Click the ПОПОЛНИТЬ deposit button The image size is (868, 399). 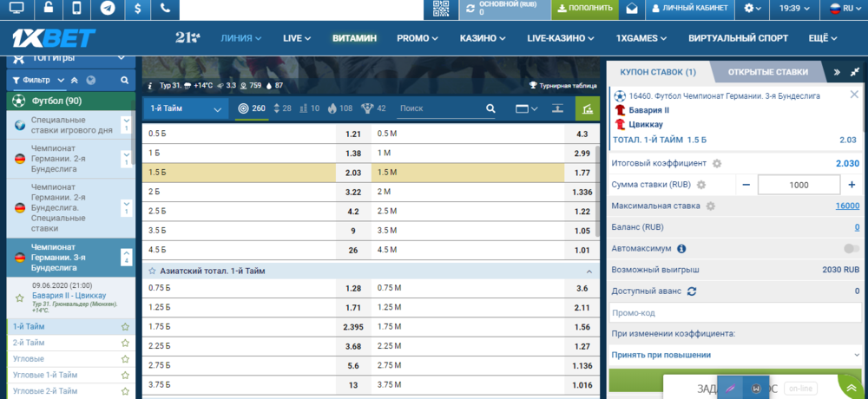pyautogui.click(x=585, y=9)
